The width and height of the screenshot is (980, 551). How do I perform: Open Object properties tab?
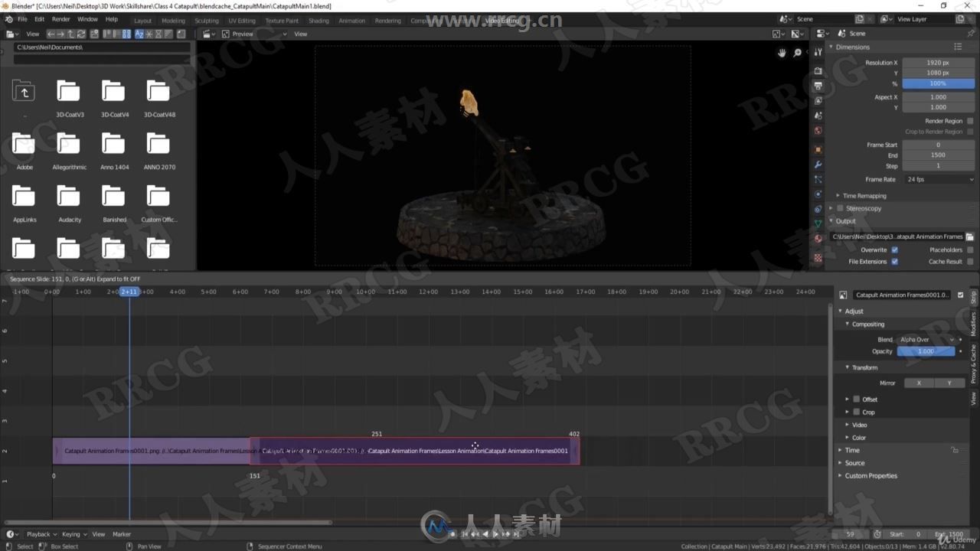click(818, 149)
